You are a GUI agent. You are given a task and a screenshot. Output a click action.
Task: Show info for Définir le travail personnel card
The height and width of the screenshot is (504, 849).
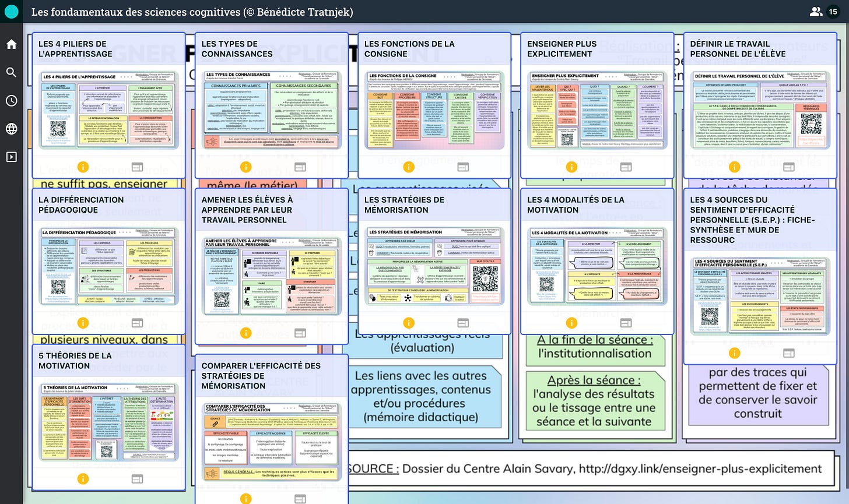(x=735, y=167)
